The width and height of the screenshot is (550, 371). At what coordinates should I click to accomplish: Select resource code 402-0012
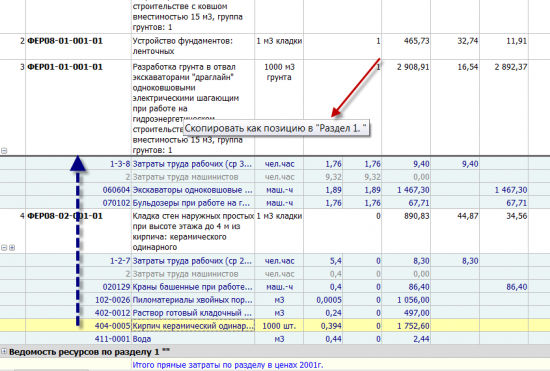click(113, 313)
